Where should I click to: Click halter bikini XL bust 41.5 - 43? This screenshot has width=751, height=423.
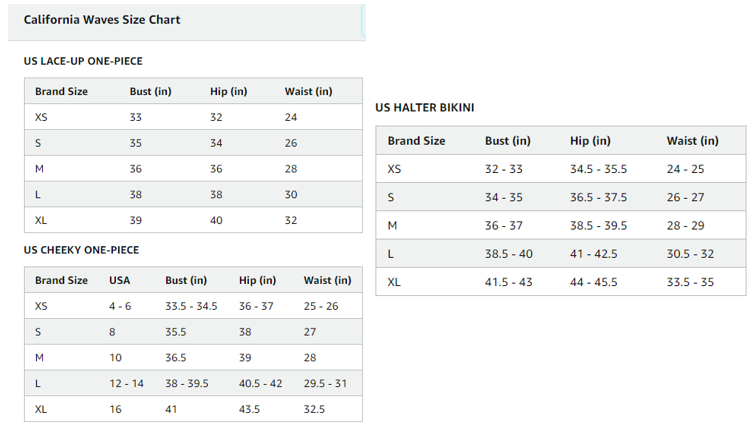[x=508, y=282]
